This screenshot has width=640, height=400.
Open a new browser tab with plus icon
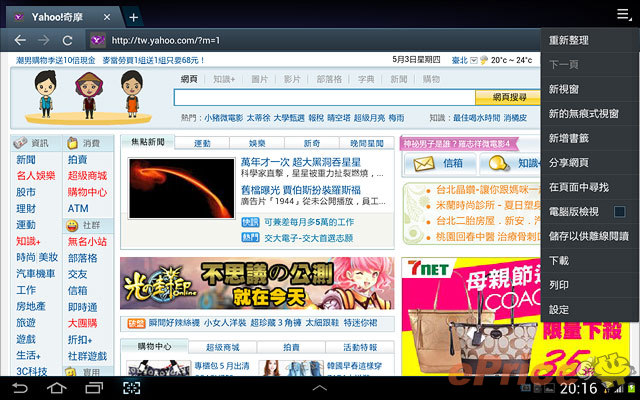click(134, 17)
